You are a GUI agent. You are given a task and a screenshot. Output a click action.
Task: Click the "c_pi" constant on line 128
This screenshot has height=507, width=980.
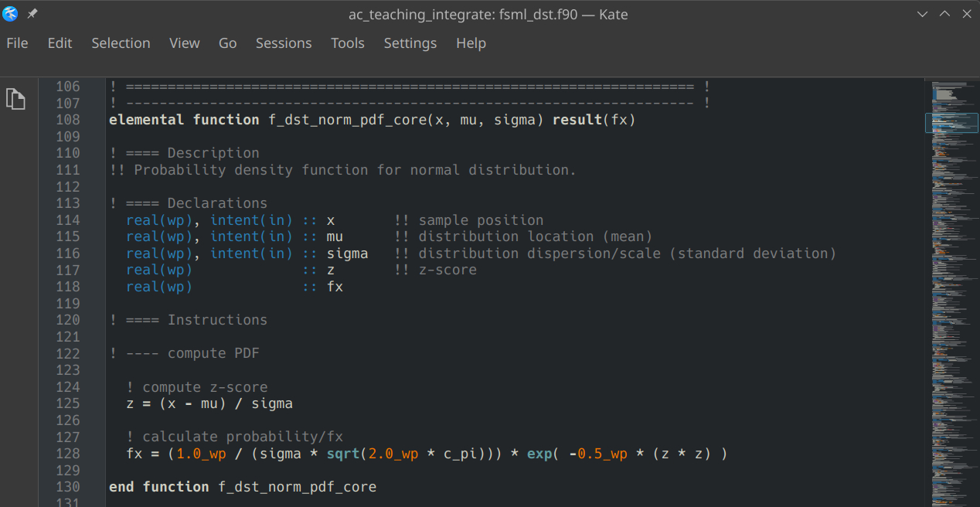(x=461, y=454)
